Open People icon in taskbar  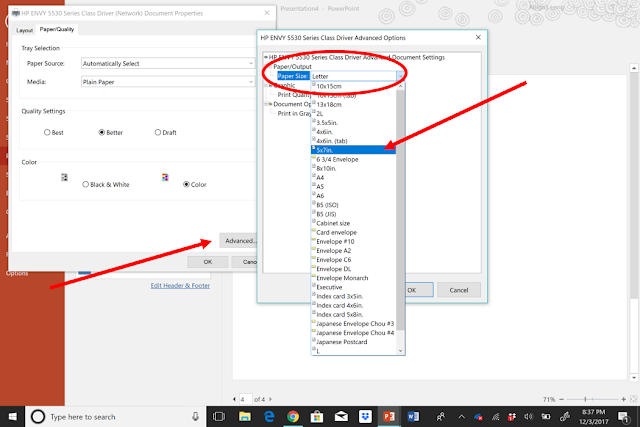click(440, 417)
